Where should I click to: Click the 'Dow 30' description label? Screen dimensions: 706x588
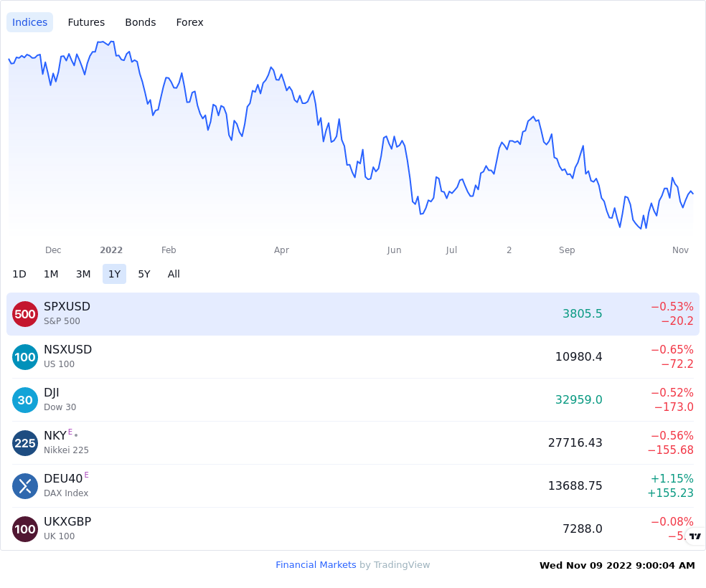[60, 407]
